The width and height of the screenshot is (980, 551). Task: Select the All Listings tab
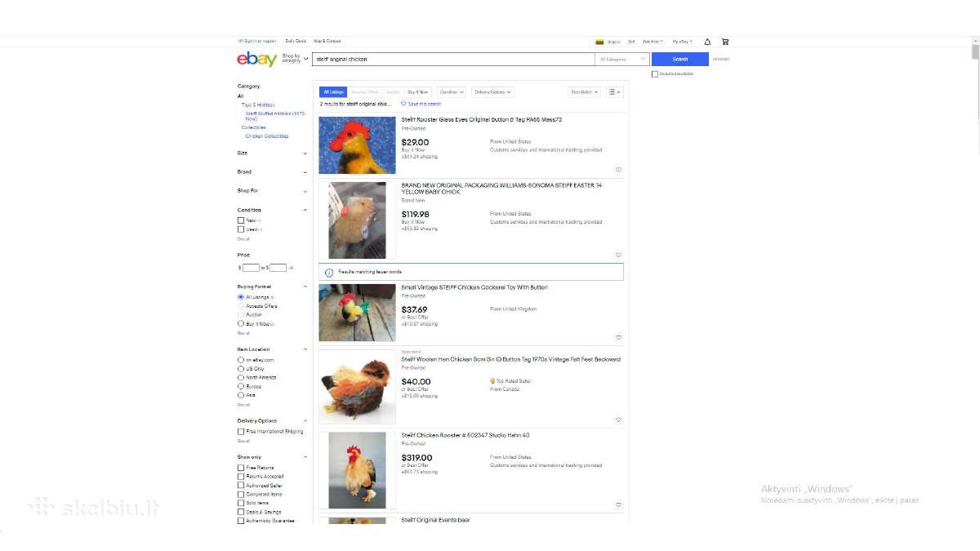click(x=332, y=92)
